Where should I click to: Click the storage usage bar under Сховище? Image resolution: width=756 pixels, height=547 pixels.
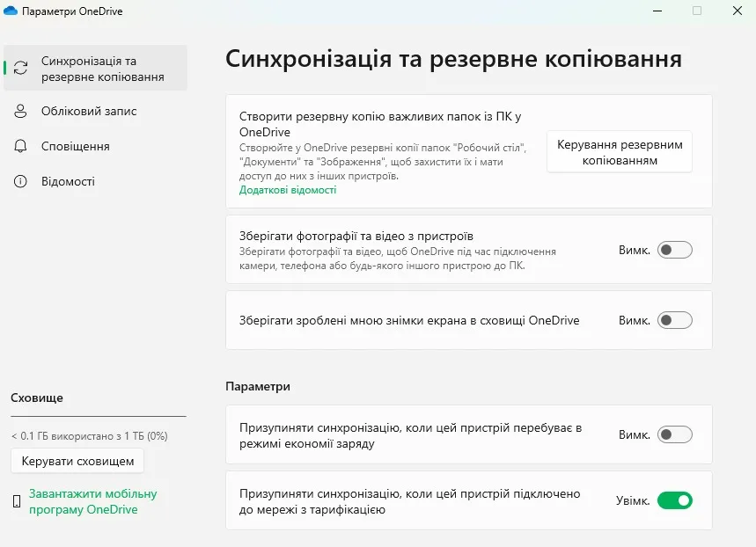tap(98, 414)
